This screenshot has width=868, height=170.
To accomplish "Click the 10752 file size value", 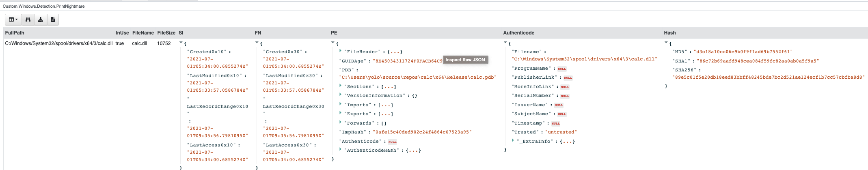I will pyautogui.click(x=164, y=43).
